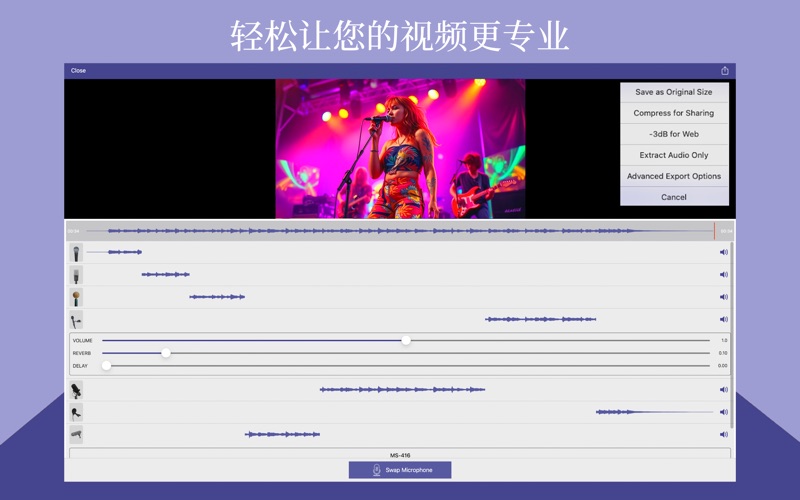Image resolution: width=800 pixels, height=500 pixels.
Task: Mute the shotgun mic track's speaker
Action: [x=723, y=435]
